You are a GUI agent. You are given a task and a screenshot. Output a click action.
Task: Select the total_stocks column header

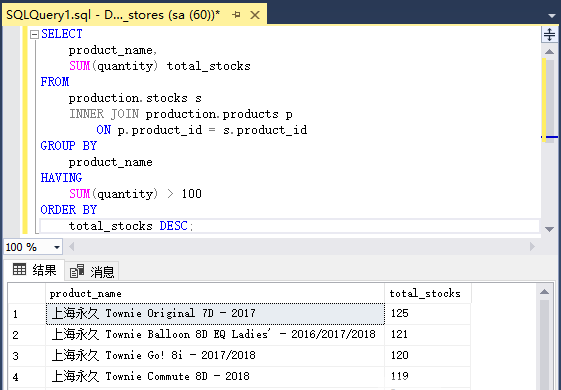428,293
